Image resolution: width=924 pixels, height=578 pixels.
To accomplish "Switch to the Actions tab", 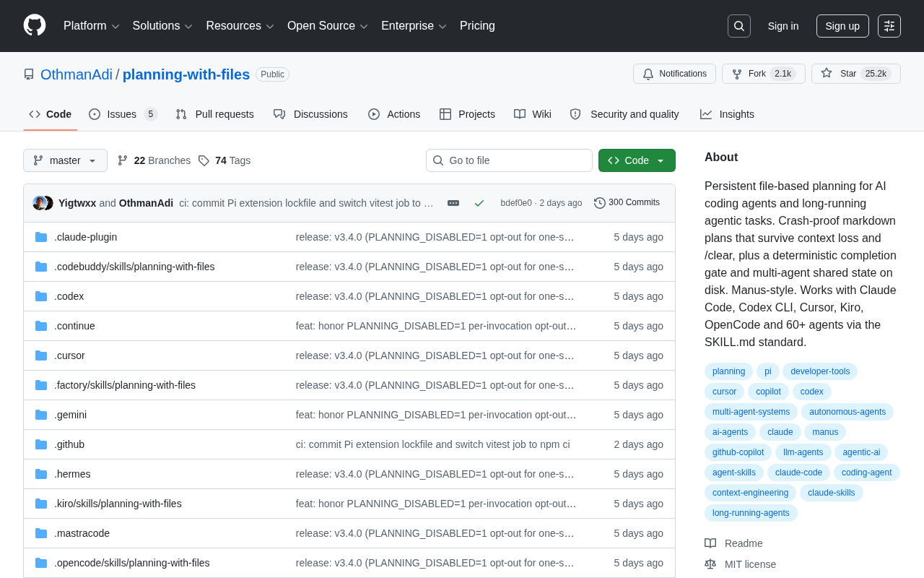I will click(394, 114).
